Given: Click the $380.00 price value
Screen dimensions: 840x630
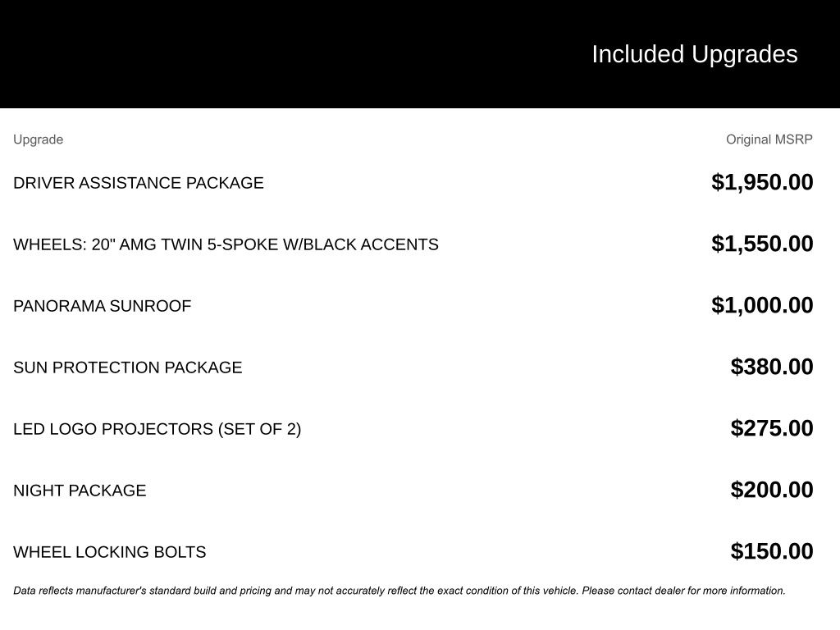Looking at the screenshot, I should pos(771,367).
